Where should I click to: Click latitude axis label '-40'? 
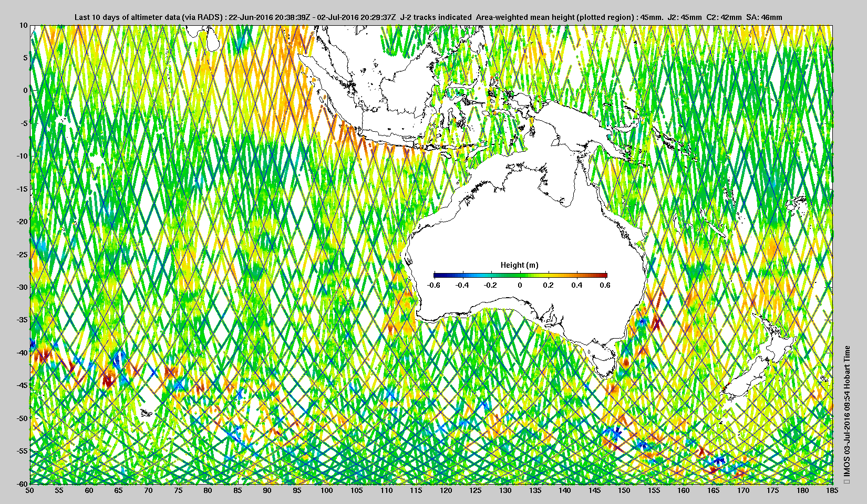tap(22, 353)
